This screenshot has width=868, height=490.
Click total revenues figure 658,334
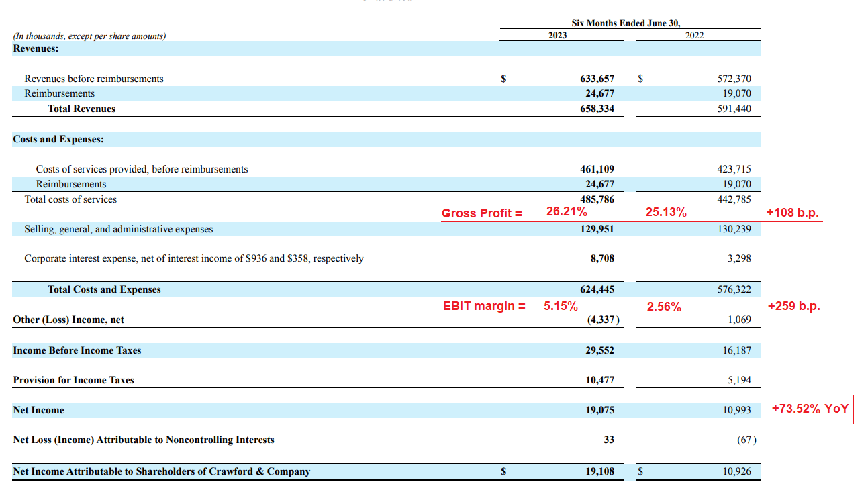click(x=597, y=109)
